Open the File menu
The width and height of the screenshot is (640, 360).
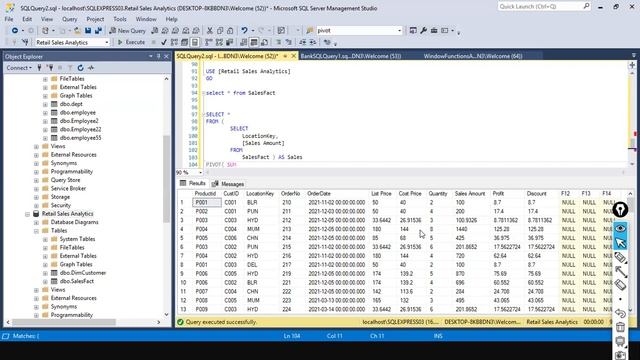point(9,19)
